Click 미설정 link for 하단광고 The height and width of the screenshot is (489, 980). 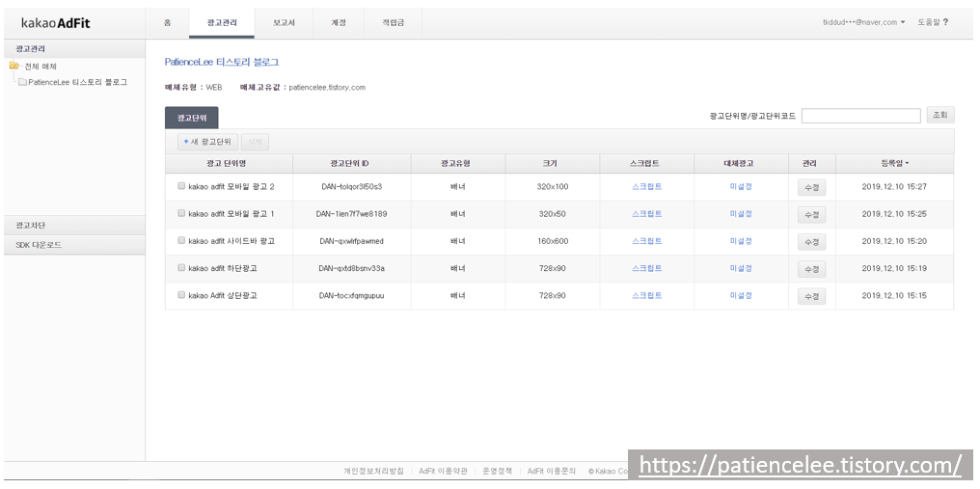tap(741, 268)
